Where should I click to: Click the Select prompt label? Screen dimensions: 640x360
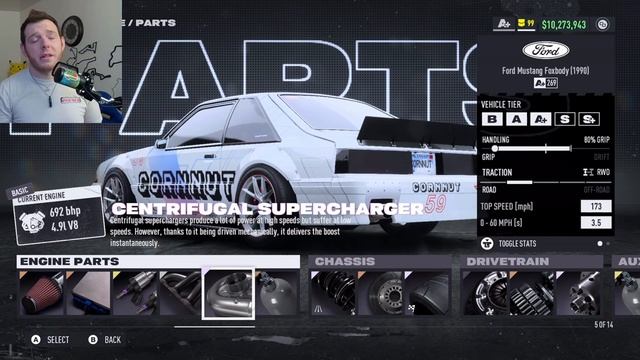58,340
